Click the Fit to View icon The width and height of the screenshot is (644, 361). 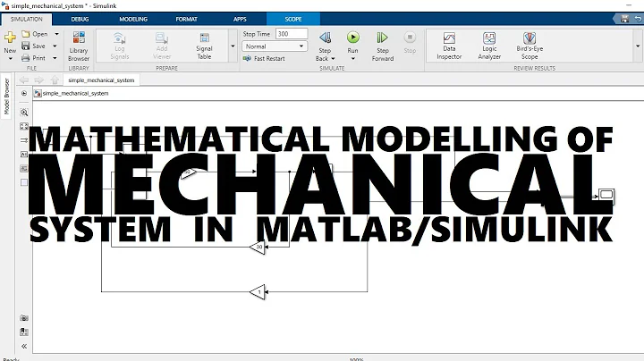(x=24, y=126)
